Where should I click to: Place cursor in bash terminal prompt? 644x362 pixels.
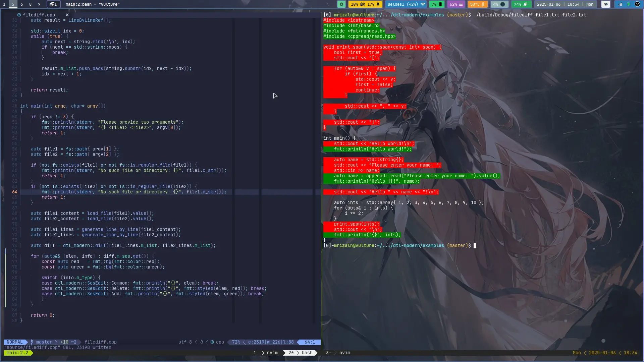[x=475, y=245]
